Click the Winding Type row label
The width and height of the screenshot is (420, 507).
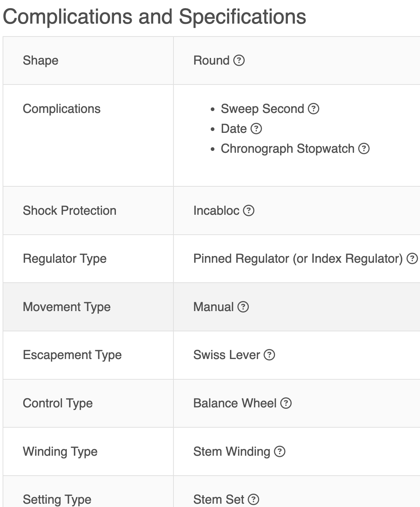coord(60,451)
